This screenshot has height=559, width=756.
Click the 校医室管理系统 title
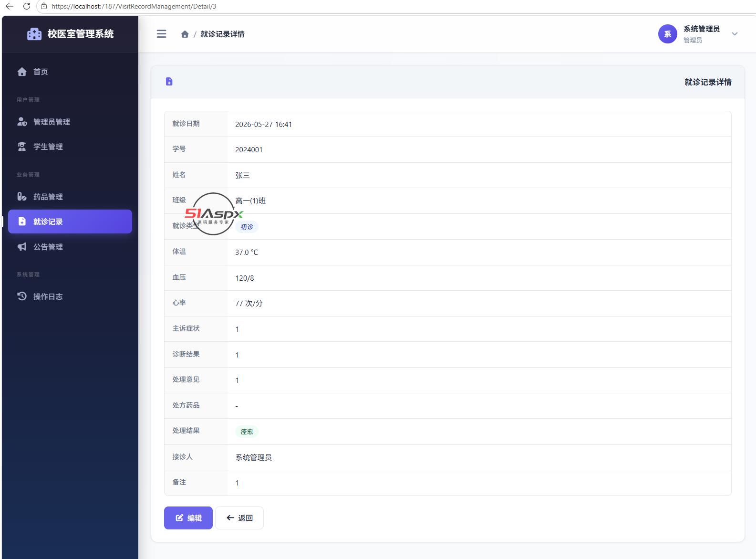click(81, 34)
